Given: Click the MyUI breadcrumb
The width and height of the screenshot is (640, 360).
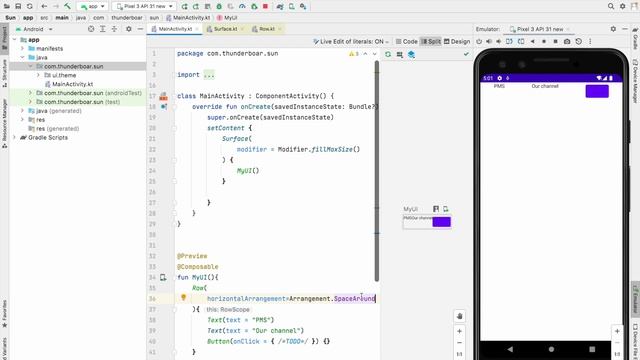Looking at the screenshot, I should (227, 18).
